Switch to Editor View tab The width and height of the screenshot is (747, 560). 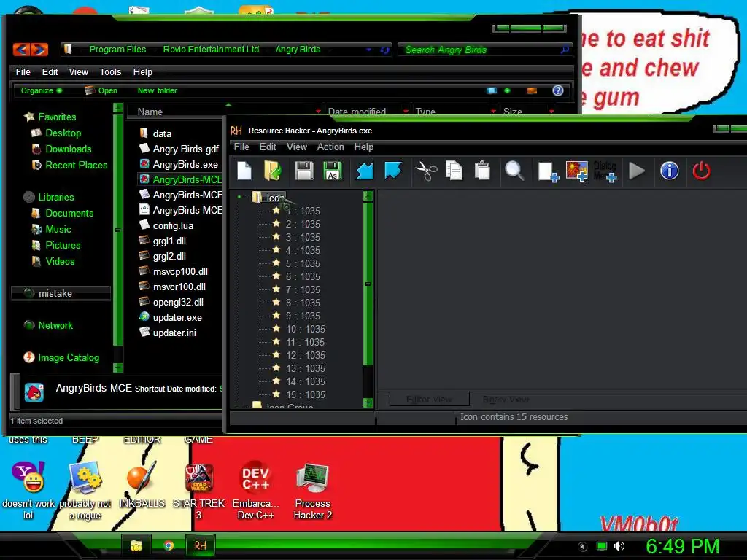(x=429, y=400)
